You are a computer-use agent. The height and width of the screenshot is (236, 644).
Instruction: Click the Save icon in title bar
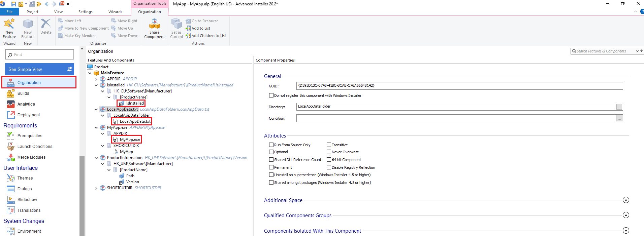14,4
